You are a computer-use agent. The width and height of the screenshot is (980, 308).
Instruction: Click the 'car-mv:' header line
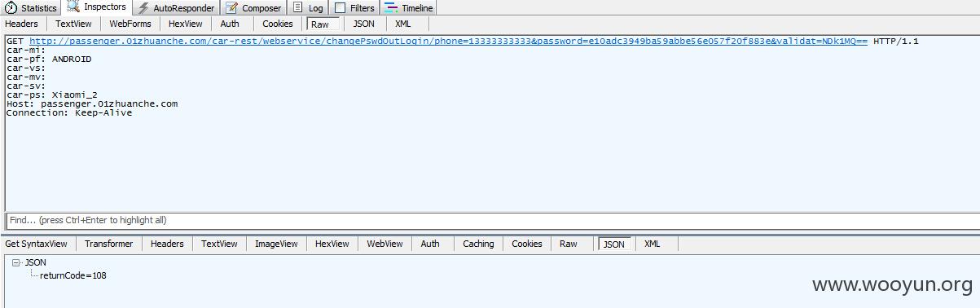coord(26,77)
